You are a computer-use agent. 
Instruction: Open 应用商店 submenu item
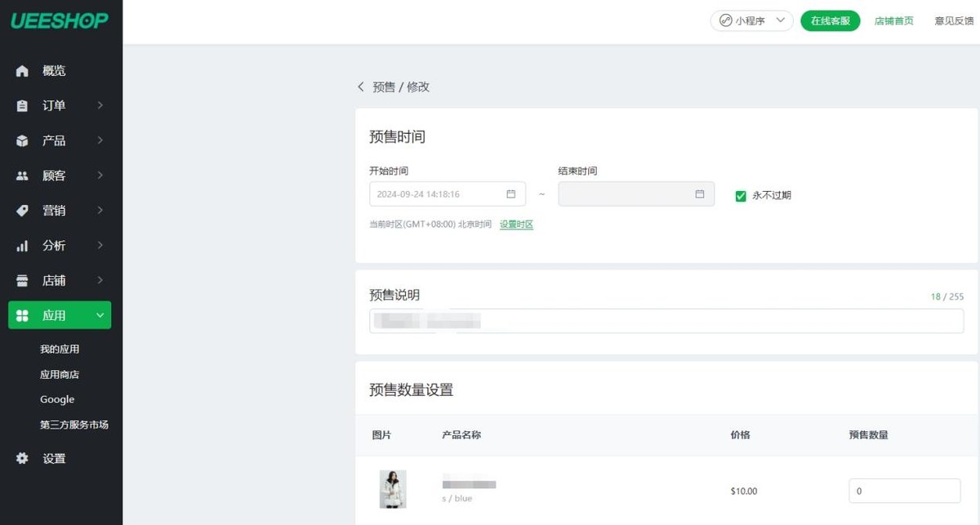(x=60, y=375)
